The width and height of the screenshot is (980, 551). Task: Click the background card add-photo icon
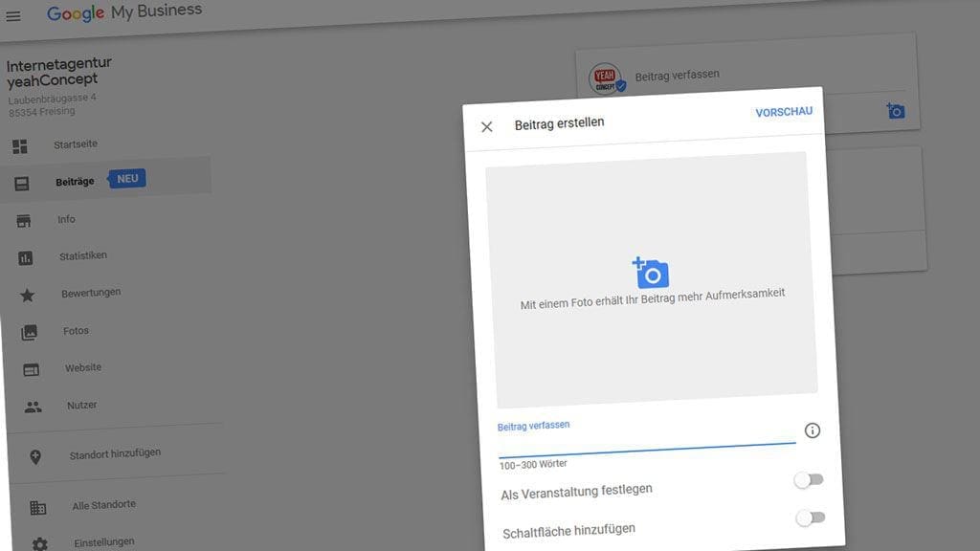pos(896,111)
